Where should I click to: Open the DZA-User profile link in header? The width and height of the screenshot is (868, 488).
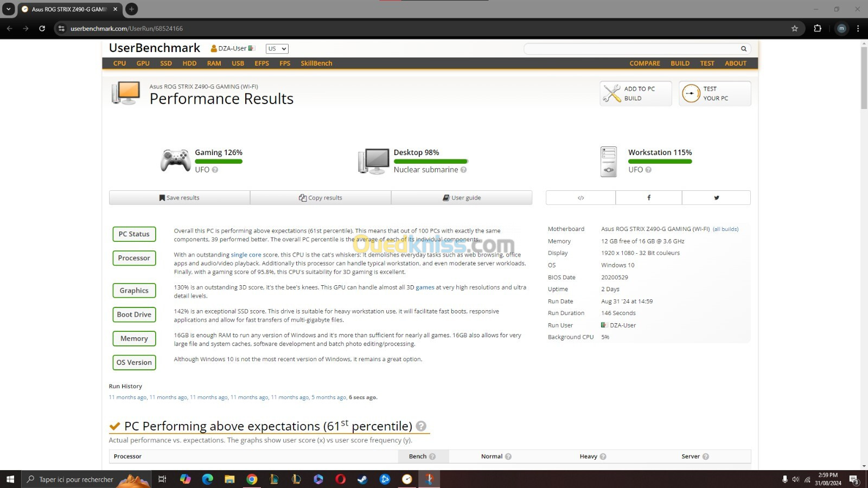point(233,48)
